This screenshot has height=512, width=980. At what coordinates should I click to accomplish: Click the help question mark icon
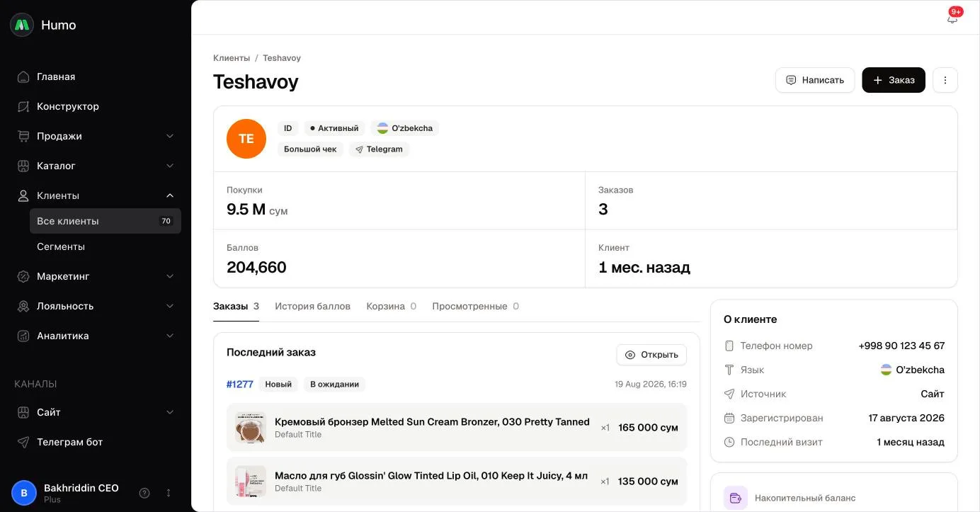click(144, 493)
